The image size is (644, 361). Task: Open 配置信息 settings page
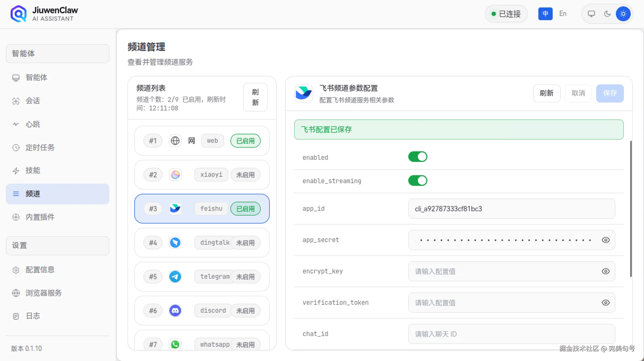tap(57, 270)
